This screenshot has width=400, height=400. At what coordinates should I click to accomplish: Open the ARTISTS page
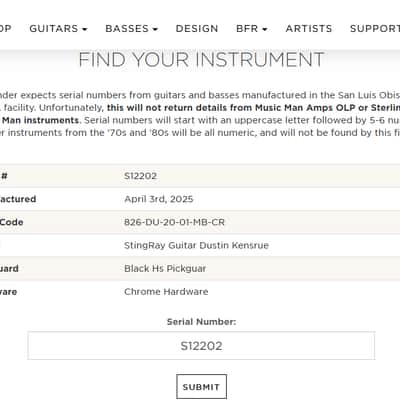309,29
